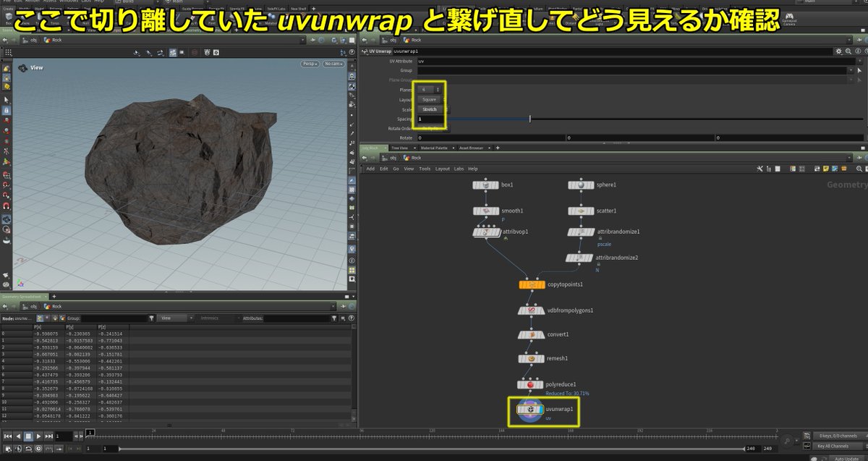Select the sphere1 node
This screenshot has height=461, width=868.
[581, 185]
